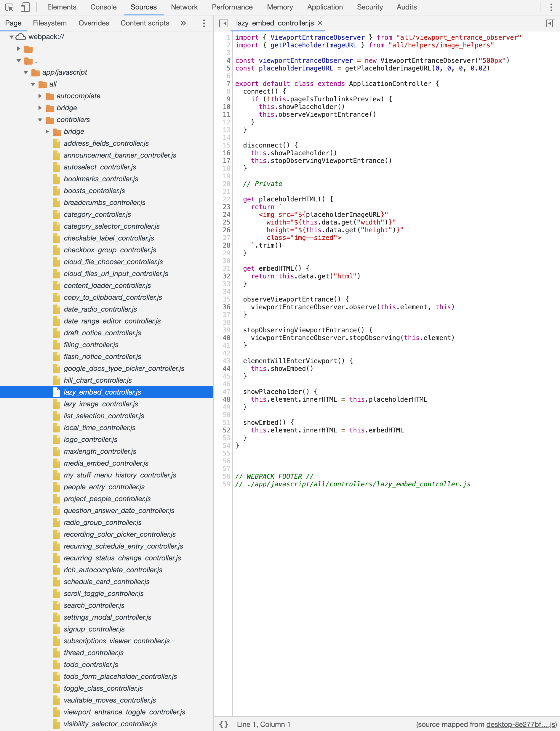Collapse the webpack:// tree root
This screenshot has height=731, width=560.
point(11,37)
